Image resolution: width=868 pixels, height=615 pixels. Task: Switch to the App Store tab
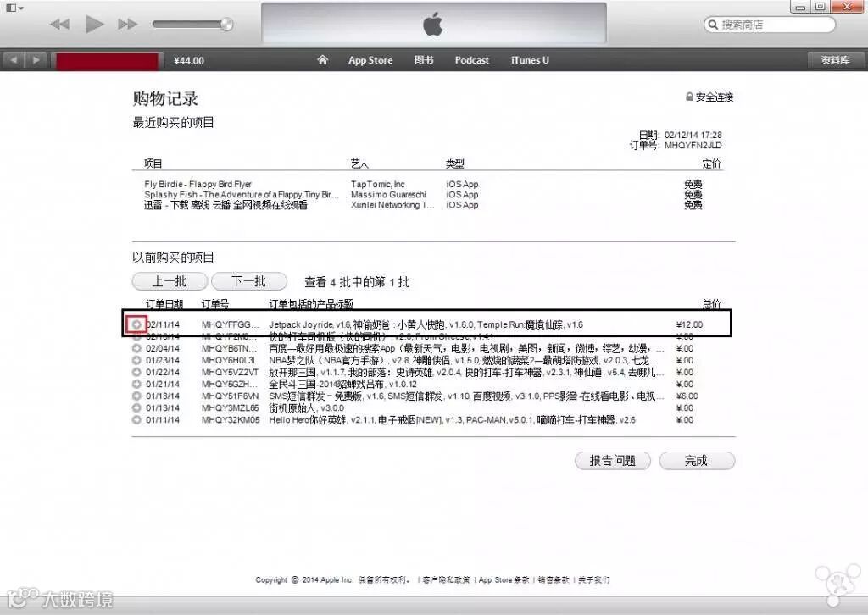370,60
